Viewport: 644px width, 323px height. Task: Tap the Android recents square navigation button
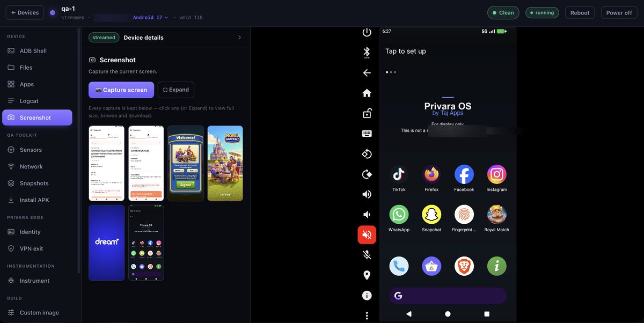point(487,314)
